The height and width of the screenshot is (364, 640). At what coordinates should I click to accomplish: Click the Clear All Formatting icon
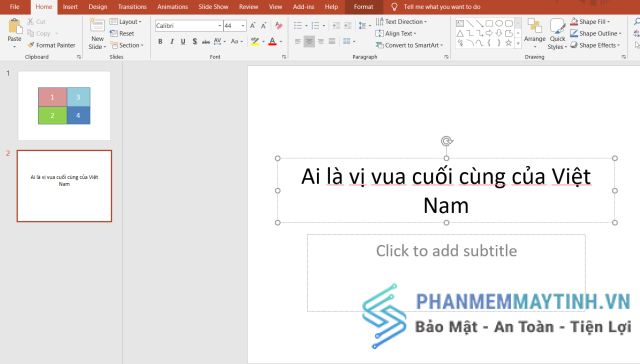pyautogui.click(x=279, y=26)
